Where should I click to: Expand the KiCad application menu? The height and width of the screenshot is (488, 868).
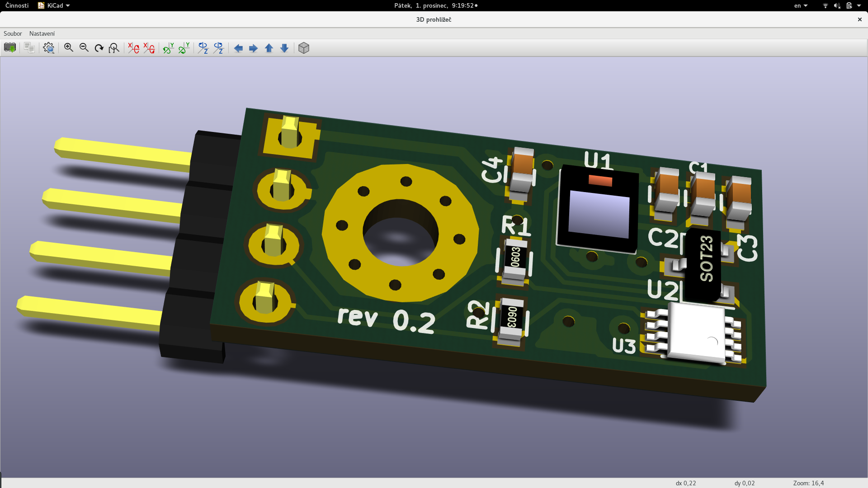54,5
